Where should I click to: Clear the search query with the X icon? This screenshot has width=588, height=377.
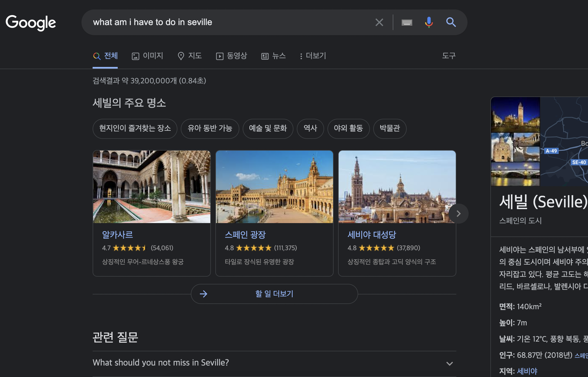click(379, 22)
